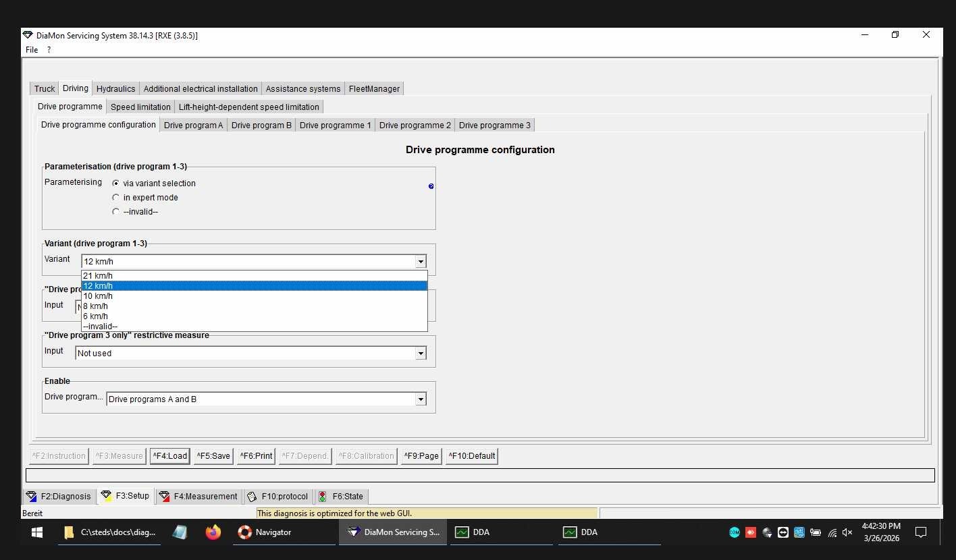
Task: Open the FleetManager tab
Action: (x=374, y=89)
